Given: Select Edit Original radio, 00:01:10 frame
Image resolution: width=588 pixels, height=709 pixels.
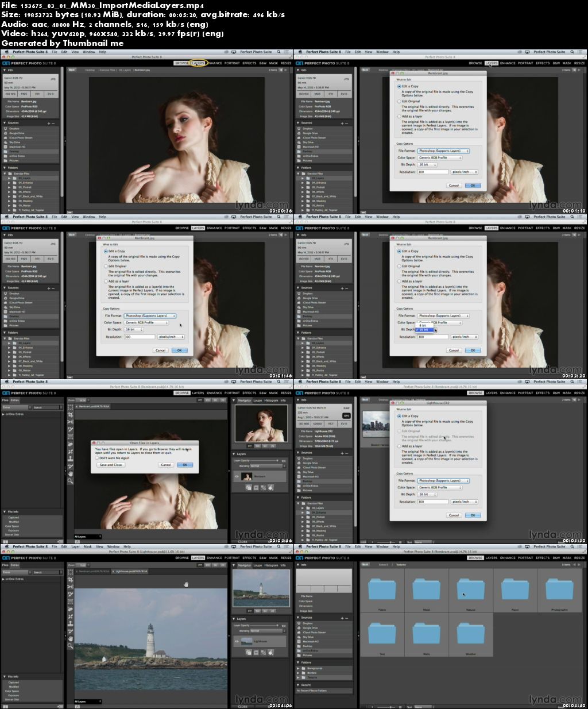Looking at the screenshot, I should coord(399,101).
